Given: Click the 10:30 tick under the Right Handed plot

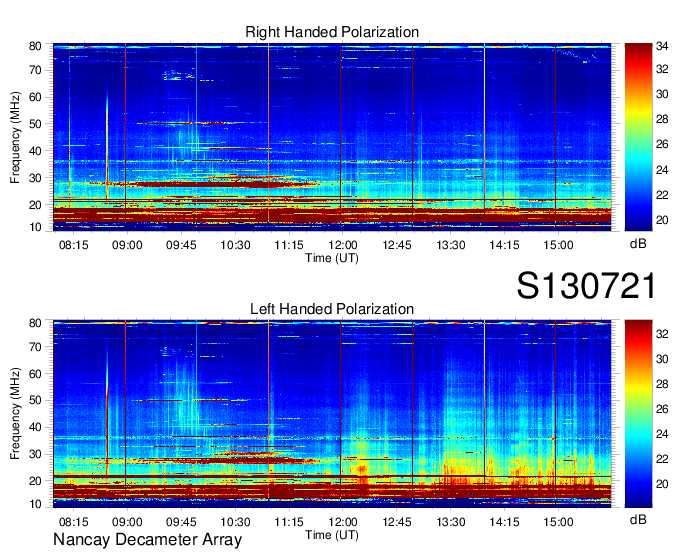Looking at the screenshot, I should pyautogui.click(x=235, y=245).
